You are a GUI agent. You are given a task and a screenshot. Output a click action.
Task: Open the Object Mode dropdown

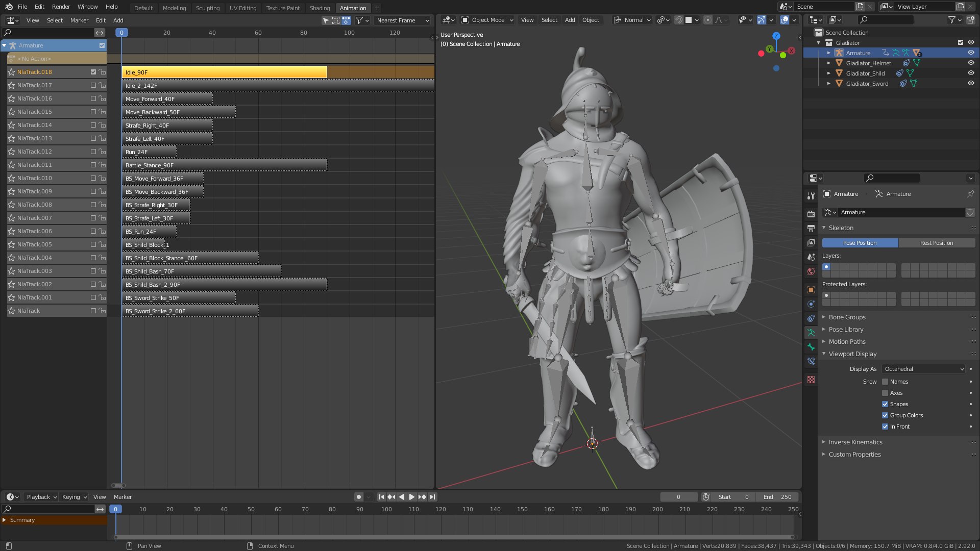coord(487,20)
